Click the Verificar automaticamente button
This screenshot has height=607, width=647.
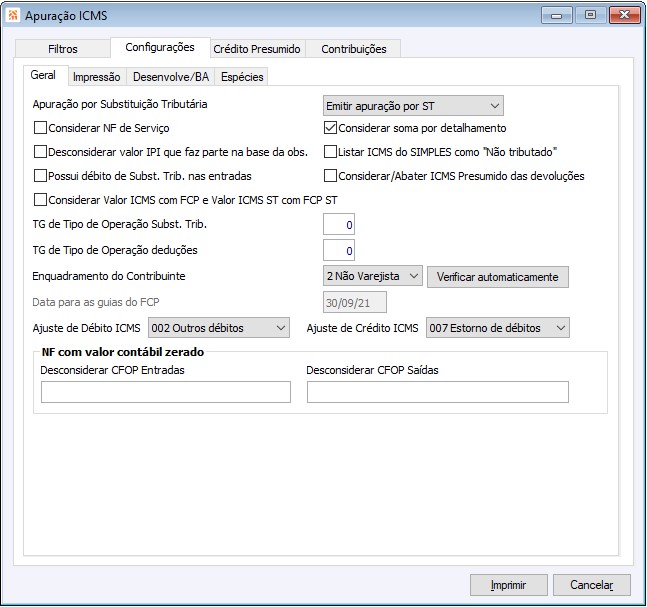coord(498,277)
